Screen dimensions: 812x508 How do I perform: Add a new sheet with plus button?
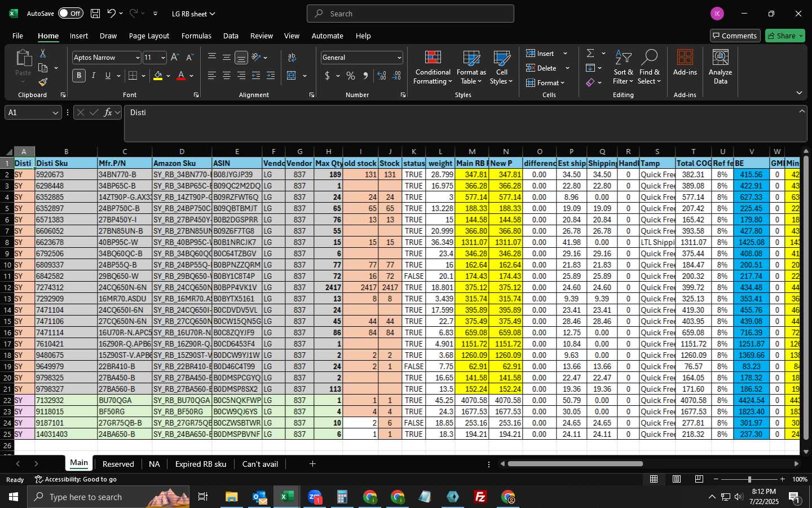tap(312, 464)
